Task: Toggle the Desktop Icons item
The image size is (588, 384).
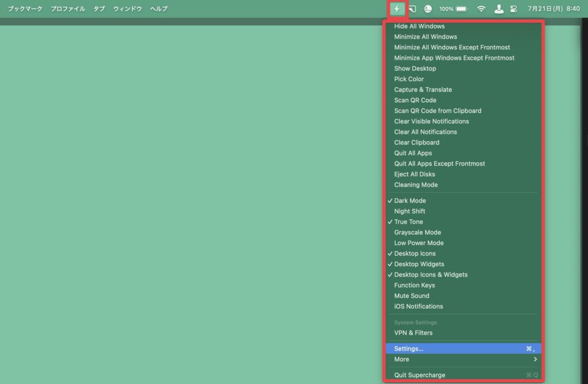Action: [463, 254]
